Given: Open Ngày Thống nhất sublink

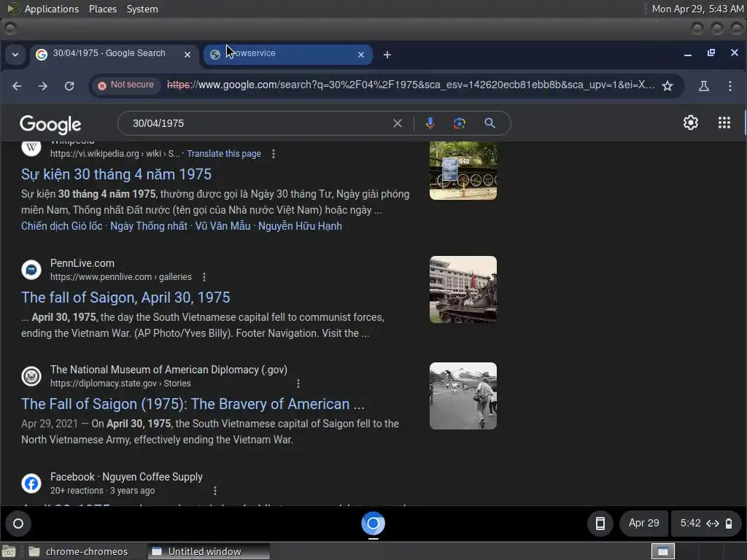Looking at the screenshot, I should coord(149,226).
